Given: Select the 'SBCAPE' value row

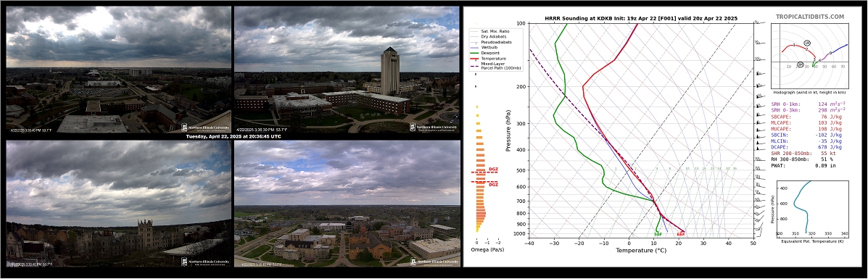Looking at the screenshot, I should pyautogui.click(x=806, y=116).
